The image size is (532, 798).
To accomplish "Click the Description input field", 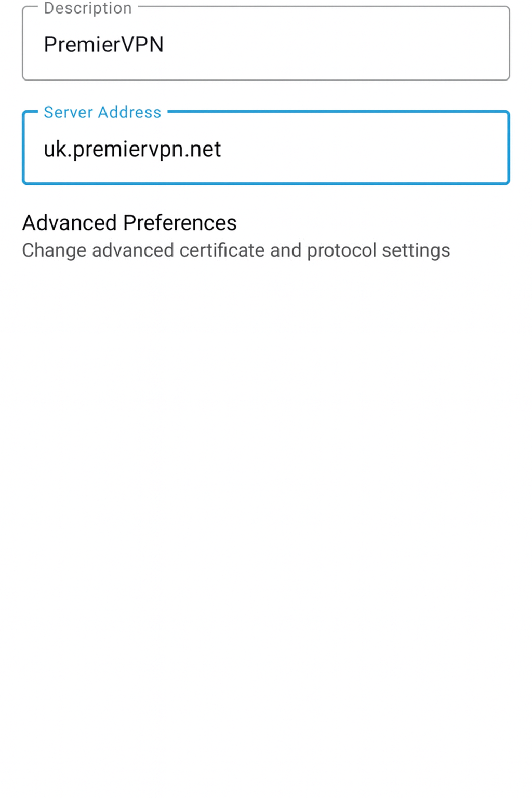I will click(265, 44).
